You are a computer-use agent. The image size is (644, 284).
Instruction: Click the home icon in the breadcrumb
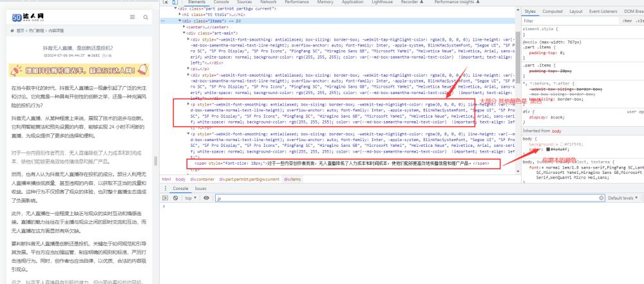click(x=12, y=31)
